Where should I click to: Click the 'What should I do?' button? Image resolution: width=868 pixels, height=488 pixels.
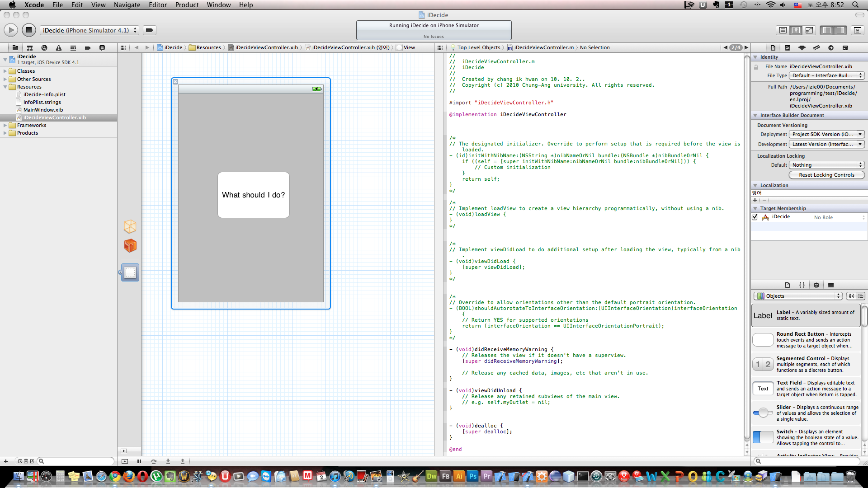click(253, 195)
